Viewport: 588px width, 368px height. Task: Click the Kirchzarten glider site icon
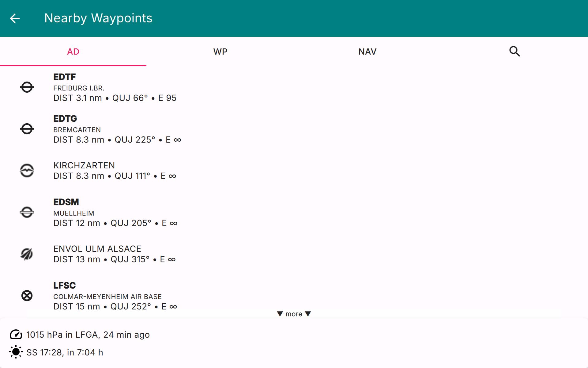click(x=27, y=171)
